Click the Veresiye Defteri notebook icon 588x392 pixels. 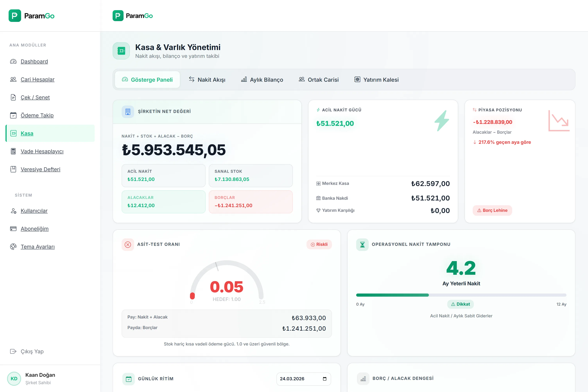(13, 169)
